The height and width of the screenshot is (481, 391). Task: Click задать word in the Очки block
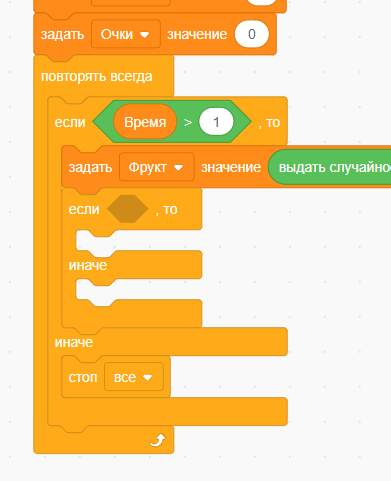(62, 34)
